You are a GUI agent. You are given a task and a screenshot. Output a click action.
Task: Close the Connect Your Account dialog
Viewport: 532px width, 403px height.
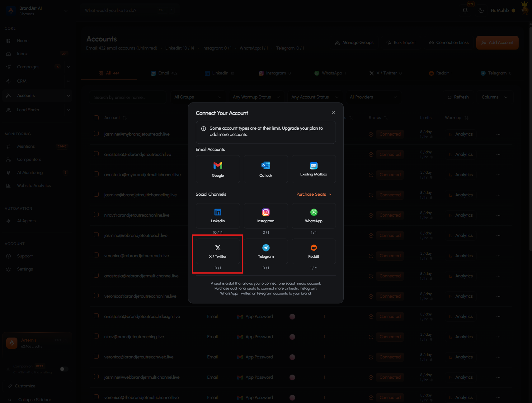click(x=333, y=113)
